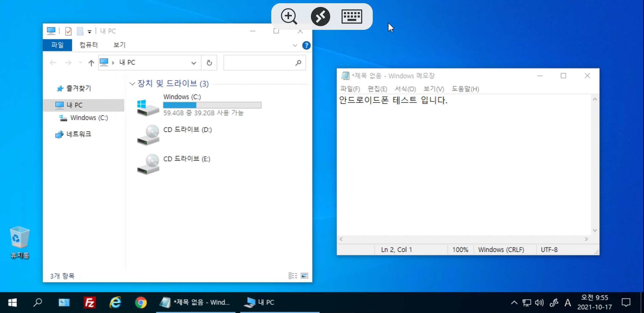Open the address bar history dropdown
Viewport: 644px width, 313px height.
point(193,63)
